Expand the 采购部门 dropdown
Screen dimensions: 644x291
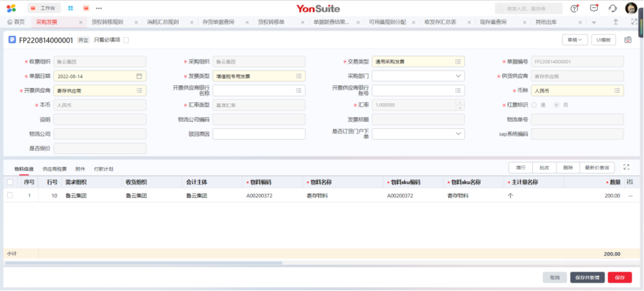[x=458, y=76]
